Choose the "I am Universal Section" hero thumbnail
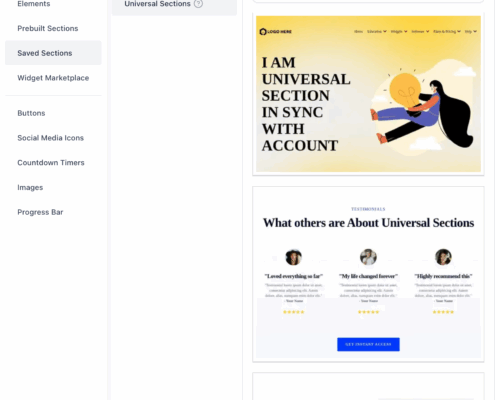Image resolution: width=495 pixels, height=400 pixels. click(368, 94)
